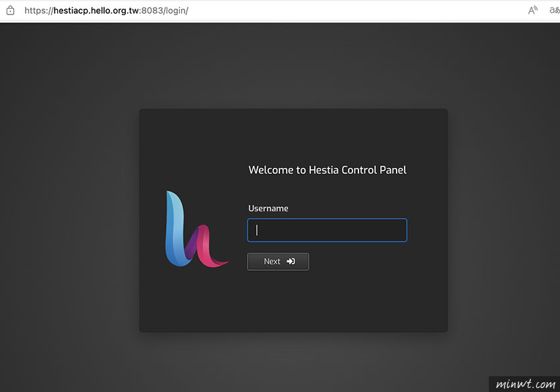This screenshot has width=560, height=392.
Task: Click the Next login button
Action: point(278,262)
